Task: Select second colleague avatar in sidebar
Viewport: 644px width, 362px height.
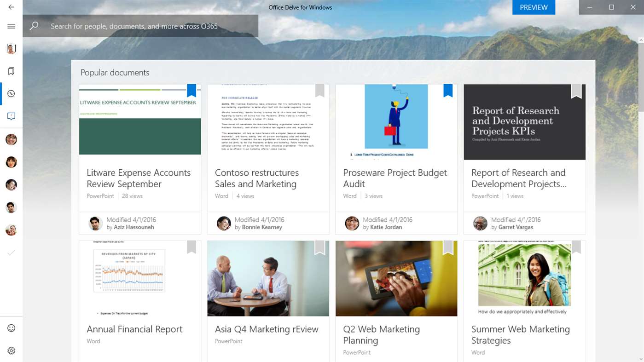Action: 11,162
